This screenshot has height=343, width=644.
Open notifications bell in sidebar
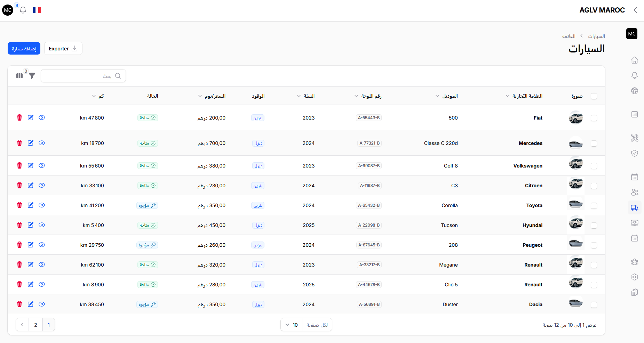pos(635,75)
